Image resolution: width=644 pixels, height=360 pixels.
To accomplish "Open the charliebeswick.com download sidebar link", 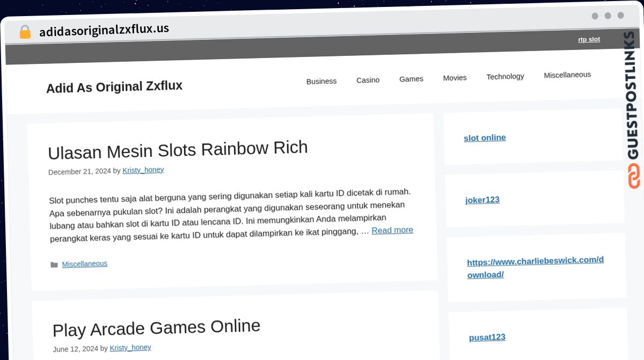I will point(536,267).
